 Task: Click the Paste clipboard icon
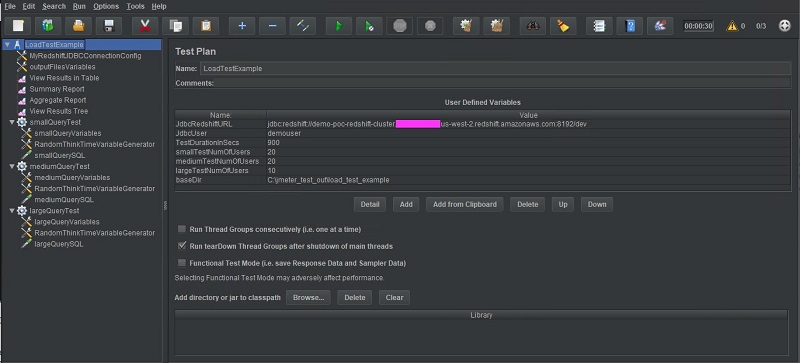pyautogui.click(x=206, y=26)
